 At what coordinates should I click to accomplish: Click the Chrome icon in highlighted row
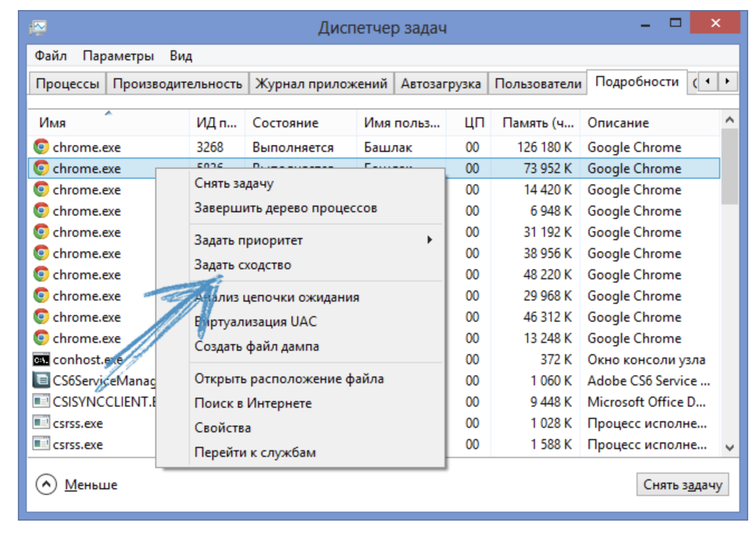(41, 168)
